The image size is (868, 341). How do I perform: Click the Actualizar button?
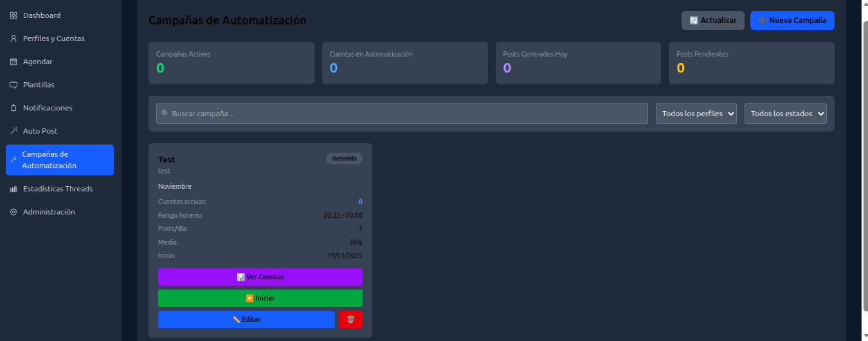click(x=713, y=21)
